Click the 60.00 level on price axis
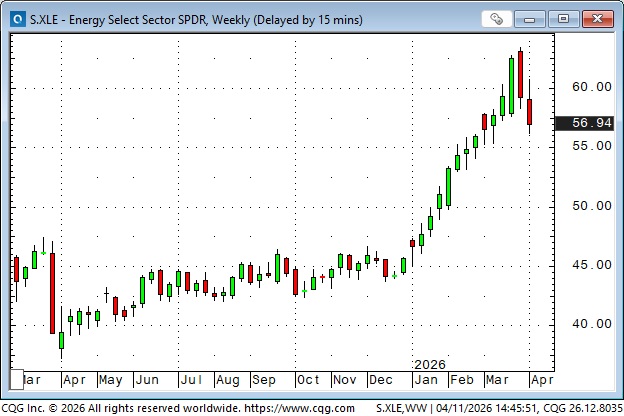The width and height of the screenshot is (624, 416). [x=592, y=87]
